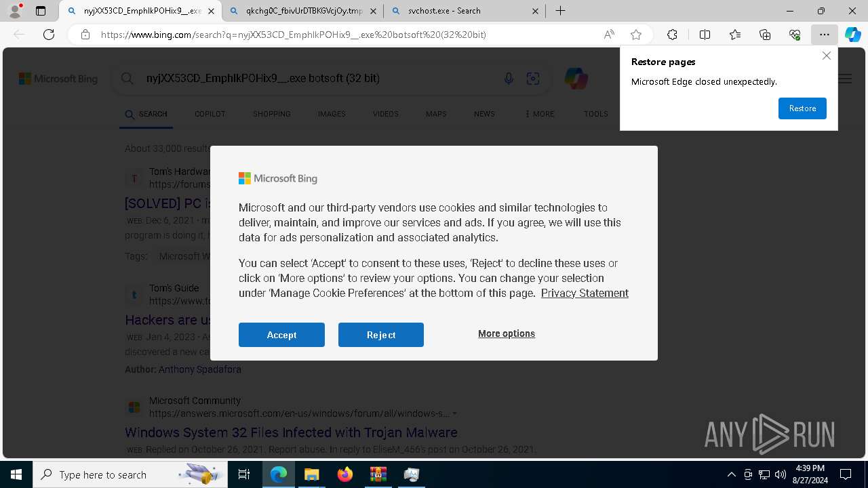Image resolution: width=868 pixels, height=488 pixels.
Task: Reject Bing cookies
Action: pyautogui.click(x=381, y=335)
